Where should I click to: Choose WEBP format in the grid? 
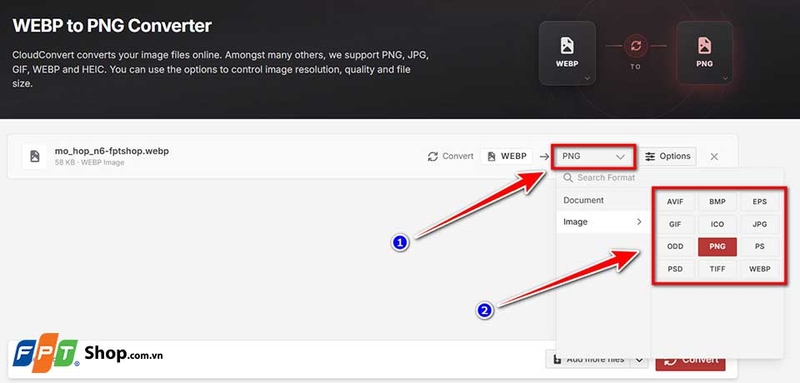(x=760, y=269)
